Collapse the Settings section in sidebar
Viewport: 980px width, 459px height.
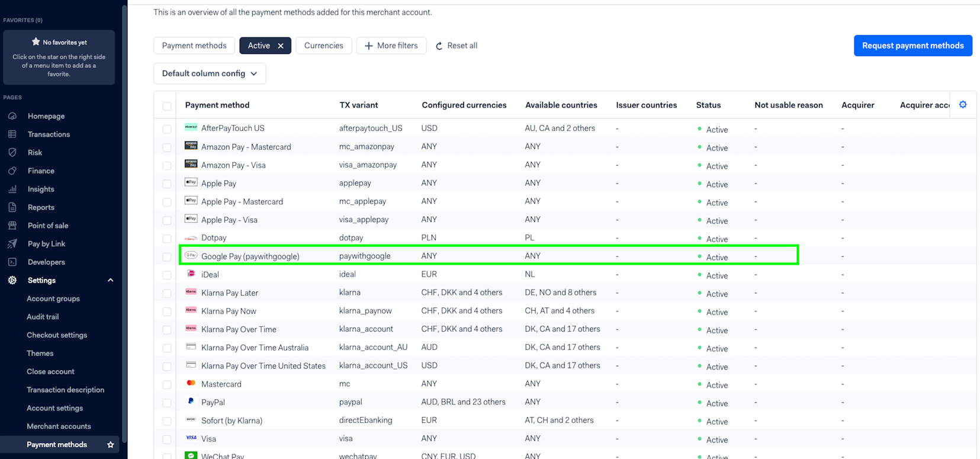point(110,281)
